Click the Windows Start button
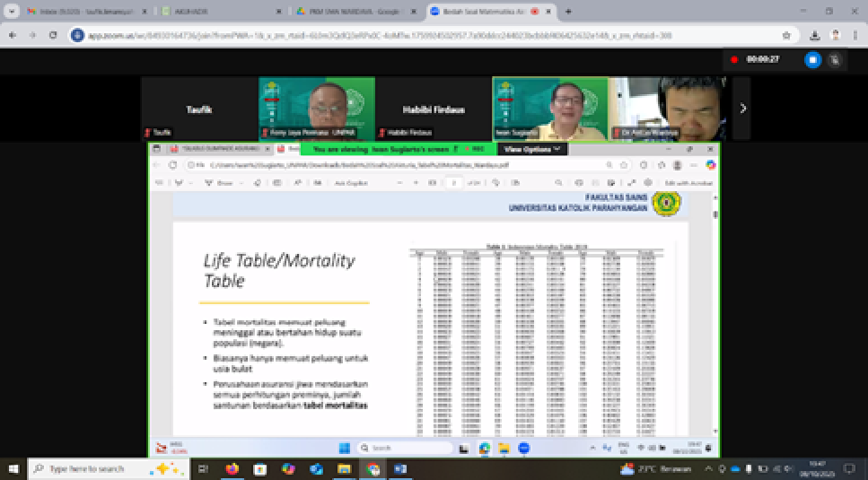Viewport: 868px width, 480px height. click(13, 468)
